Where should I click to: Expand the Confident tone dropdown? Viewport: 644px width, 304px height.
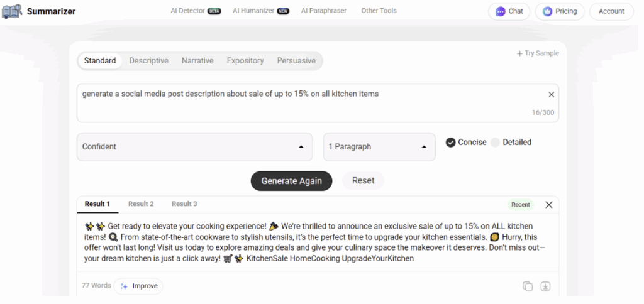click(194, 147)
